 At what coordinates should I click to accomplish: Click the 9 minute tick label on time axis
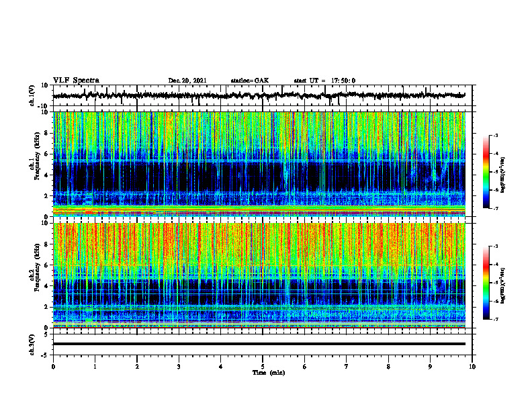(430, 367)
